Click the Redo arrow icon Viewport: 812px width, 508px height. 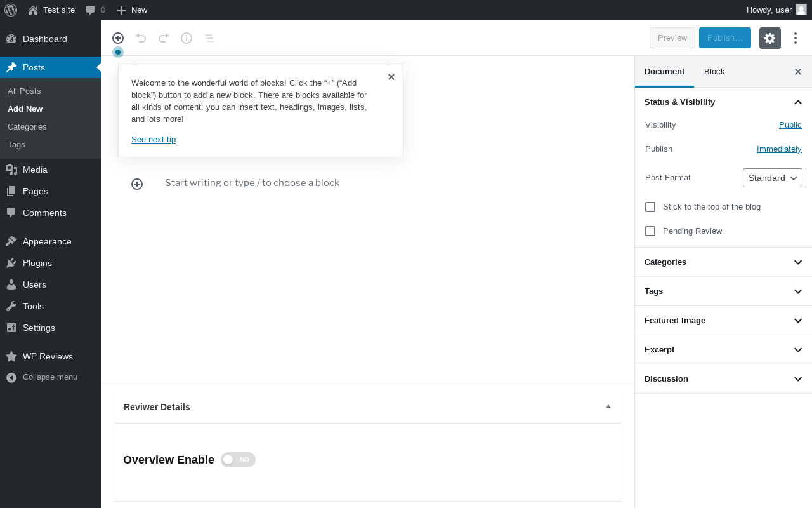[x=164, y=38]
